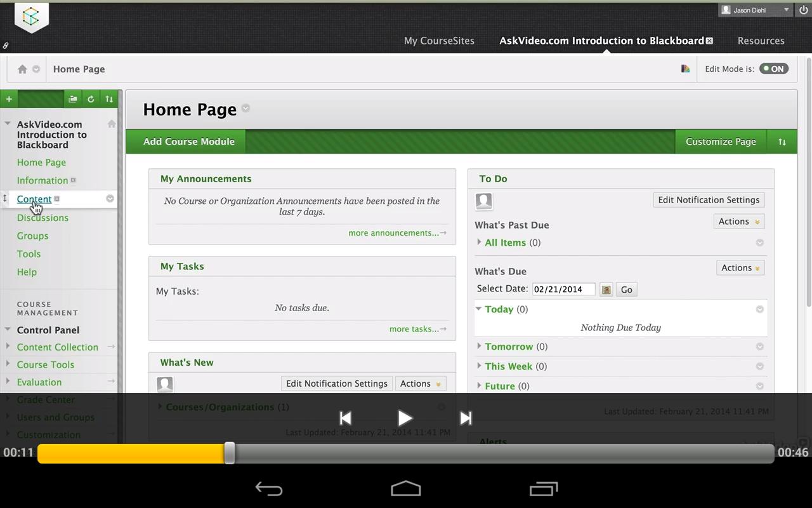The image size is (812, 508).
Task: Open What's Past Due Actions dropdown
Action: coord(738,222)
